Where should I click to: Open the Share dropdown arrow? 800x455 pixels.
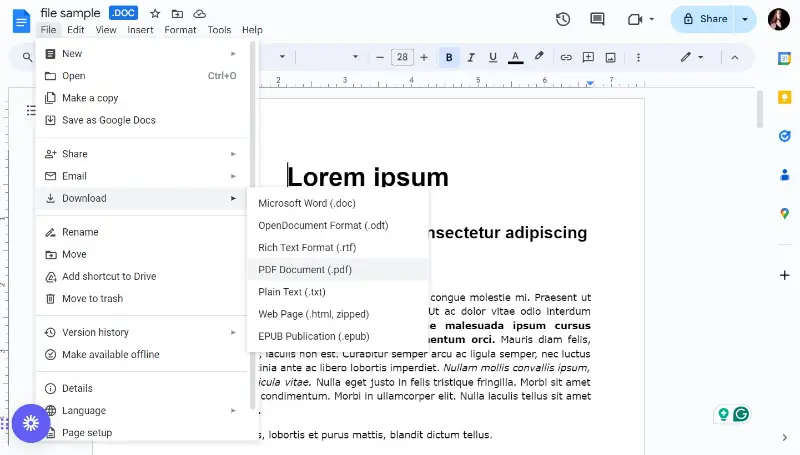[745, 19]
